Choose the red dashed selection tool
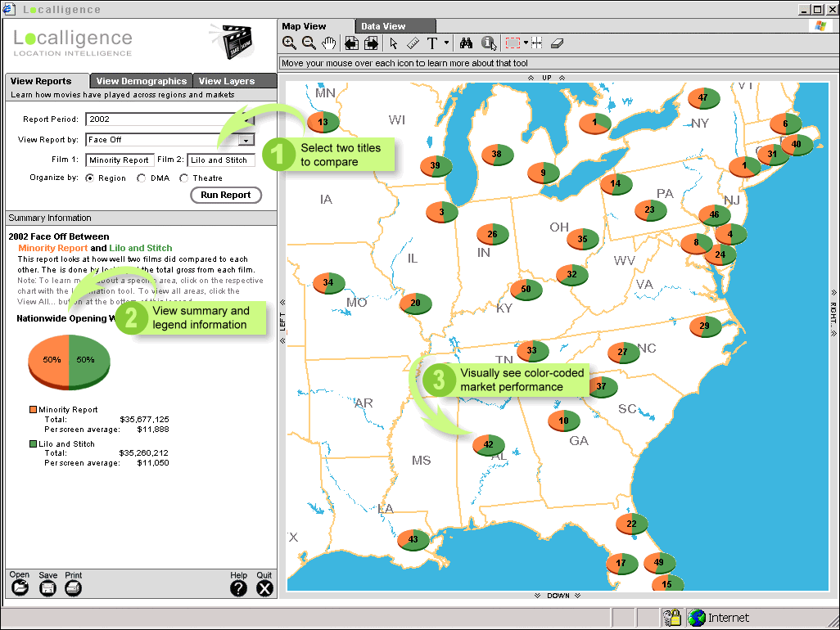The height and width of the screenshot is (630, 840). pos(513,43)
